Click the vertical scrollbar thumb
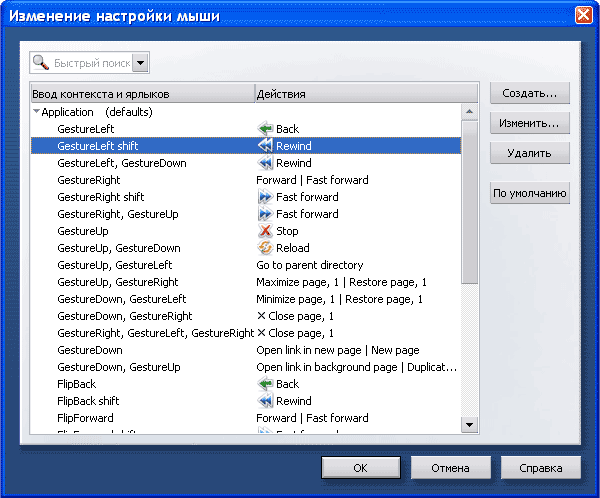The image size is (600, 498). [x=470, y=202]
